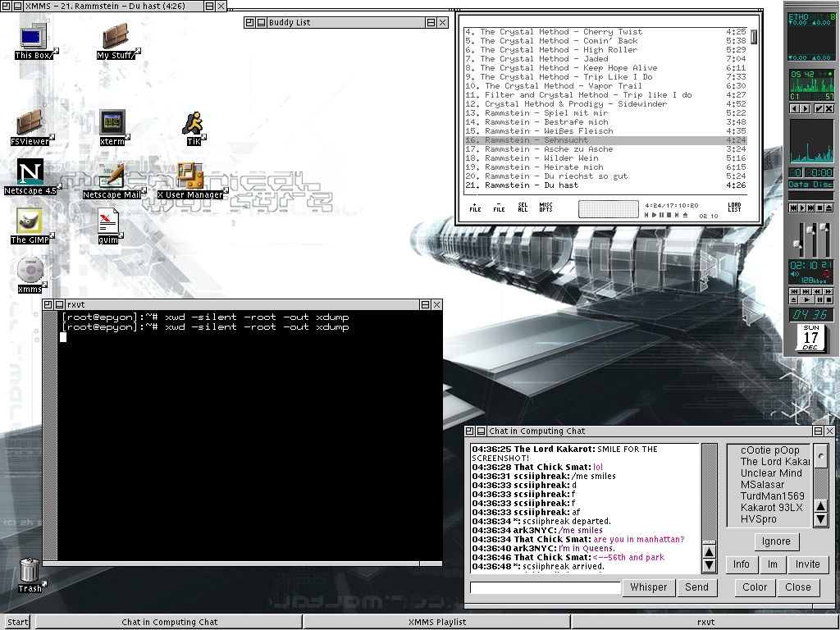Click the Info button in chat
The height and width of the screenshot is (630, 840).
point(742,564)
